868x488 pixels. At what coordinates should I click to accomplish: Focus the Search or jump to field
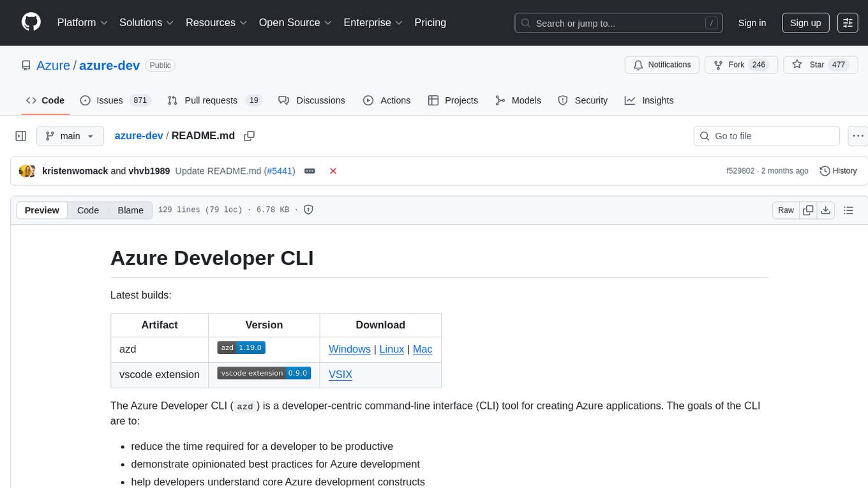pyautogui.click(x=618, y=23)
